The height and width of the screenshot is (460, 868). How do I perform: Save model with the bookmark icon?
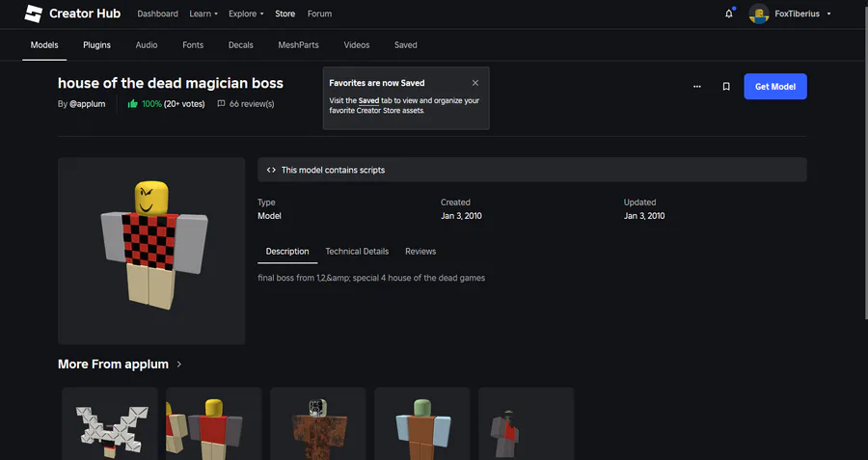[x=726, y=87]
